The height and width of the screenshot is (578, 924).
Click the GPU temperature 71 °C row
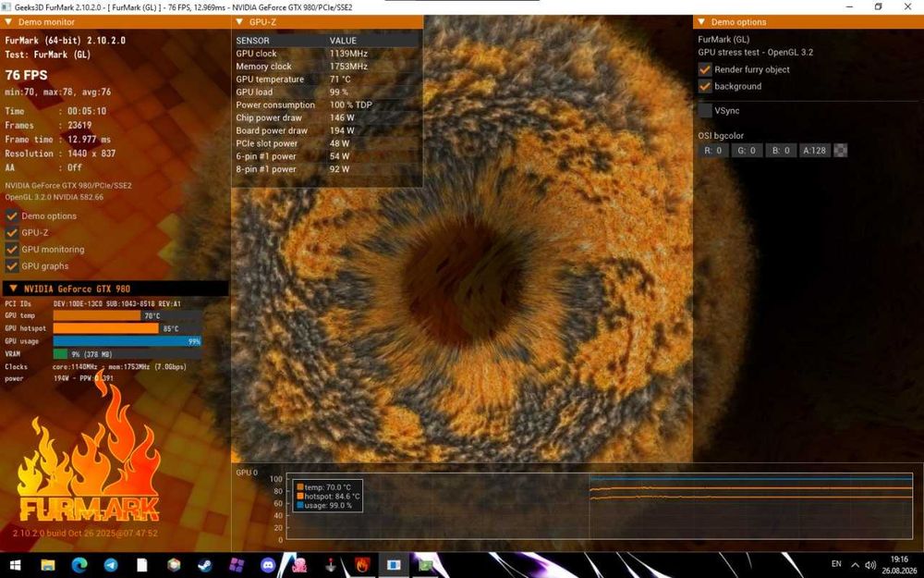[327, 79]
